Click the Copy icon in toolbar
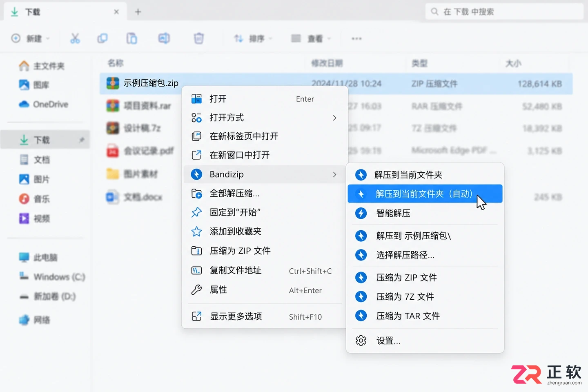This screenshot has height=392, width=588. [102, 38]
